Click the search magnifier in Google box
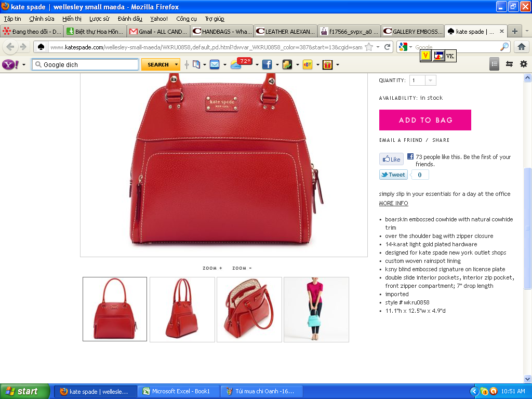Image resolution: width=532 pixels, height=399 pixels. [x=504, y=47]
